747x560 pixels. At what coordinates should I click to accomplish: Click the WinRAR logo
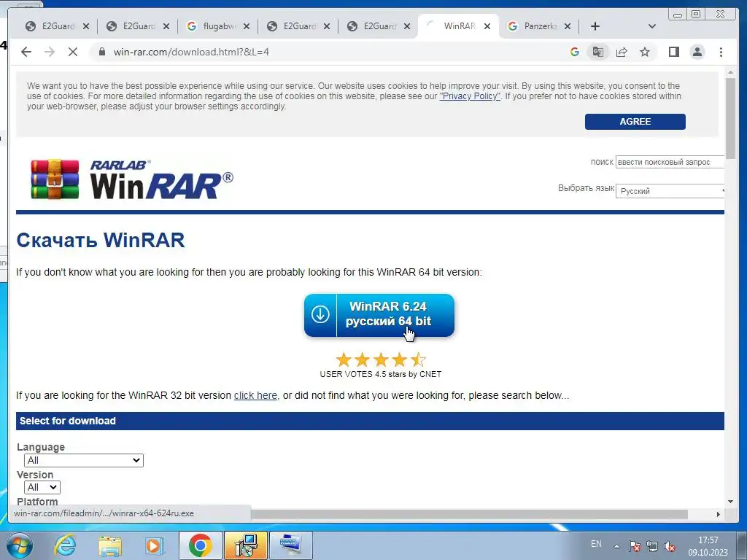pos(132,179)
